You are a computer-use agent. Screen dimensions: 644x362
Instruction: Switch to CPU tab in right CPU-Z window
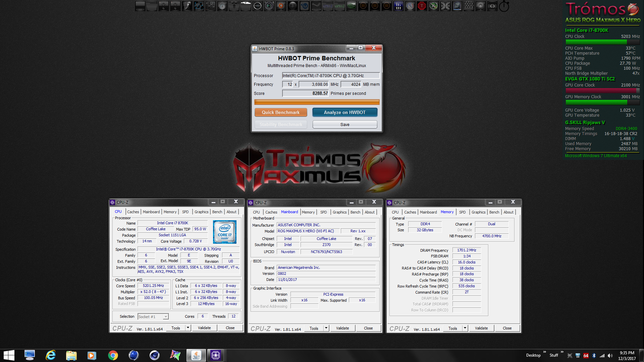(x=395, y=212)
